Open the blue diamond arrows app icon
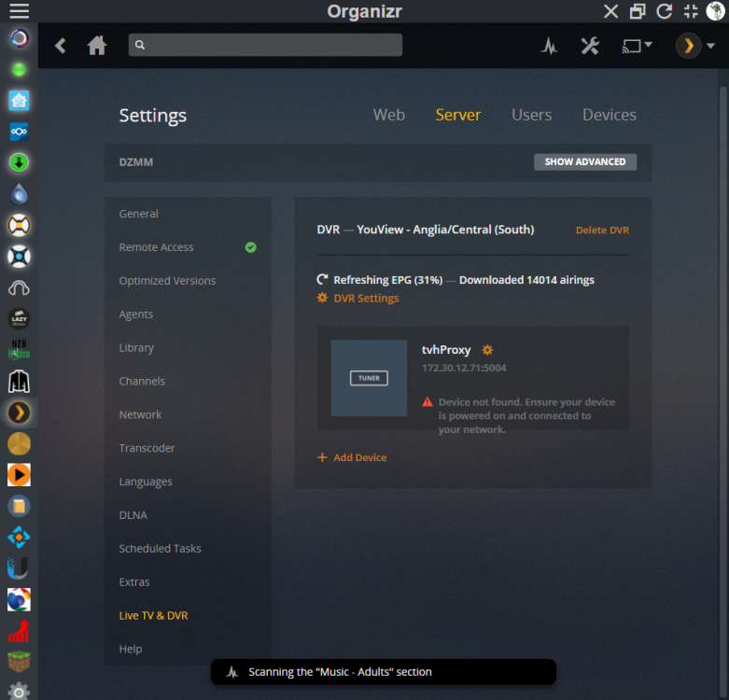 point(19,537)
